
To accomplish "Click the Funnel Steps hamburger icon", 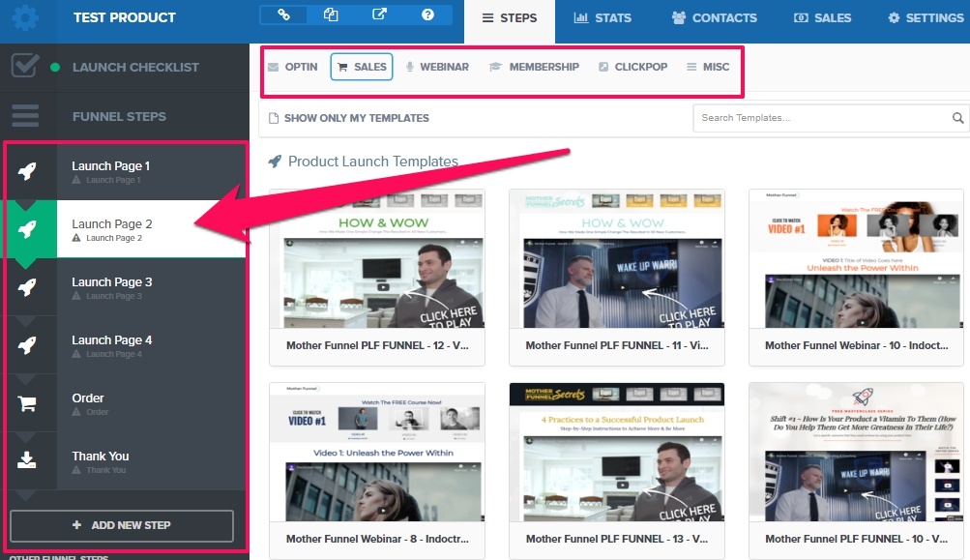I will point(25,116).
